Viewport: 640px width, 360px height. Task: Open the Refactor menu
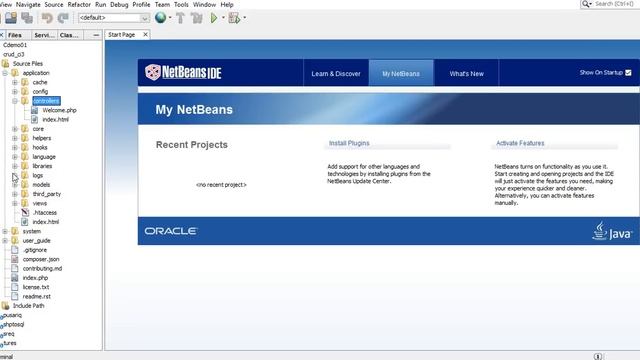[79, 4]
